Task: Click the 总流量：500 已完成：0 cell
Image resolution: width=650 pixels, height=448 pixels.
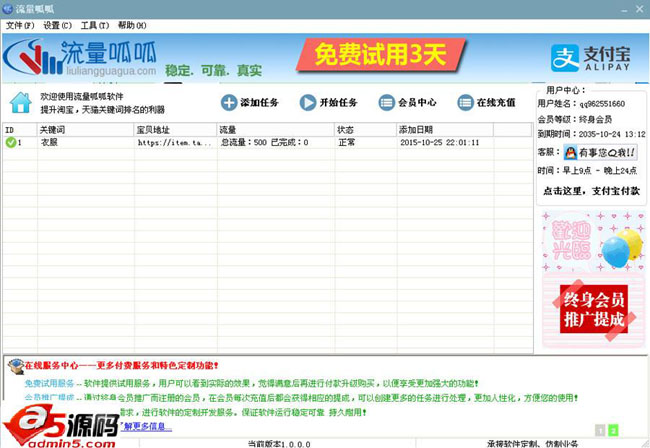Action: (264, 143)
